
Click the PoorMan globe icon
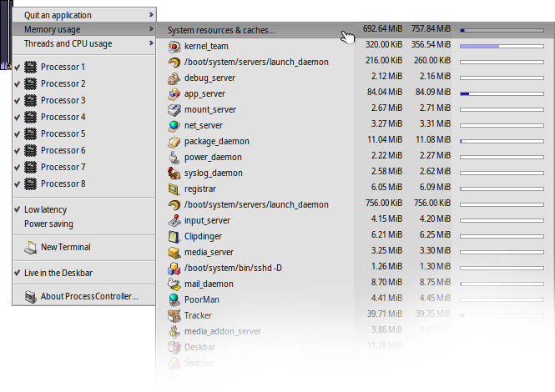[x=174, y=299]
